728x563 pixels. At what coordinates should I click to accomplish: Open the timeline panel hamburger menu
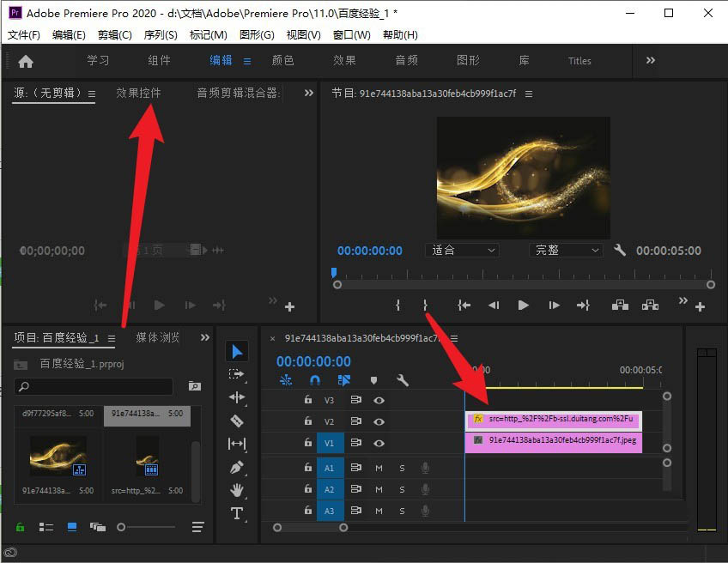click(x=454, y=338)
